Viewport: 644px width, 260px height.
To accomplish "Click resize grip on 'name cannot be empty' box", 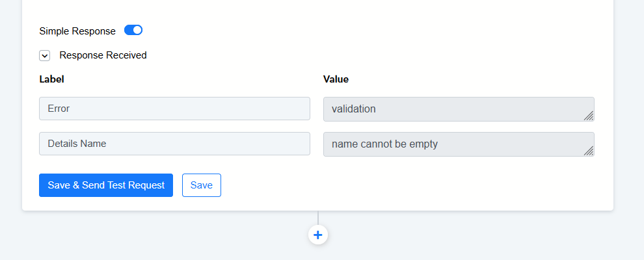I will (x=588, y=151).
